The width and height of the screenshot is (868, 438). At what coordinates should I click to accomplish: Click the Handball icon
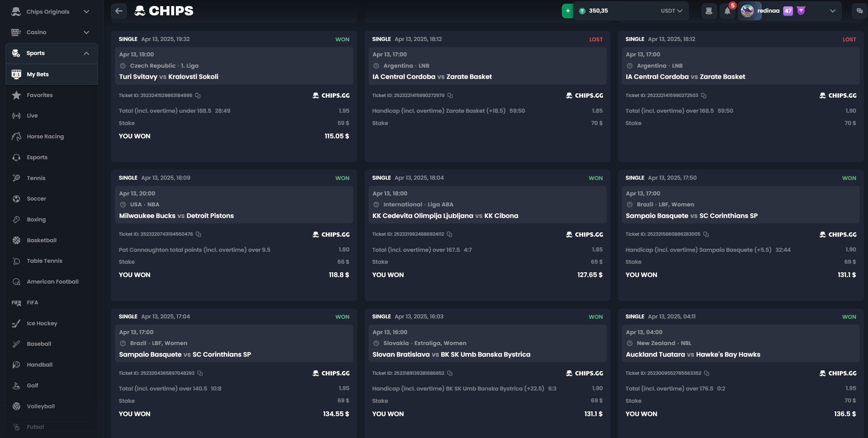point(16,365)
